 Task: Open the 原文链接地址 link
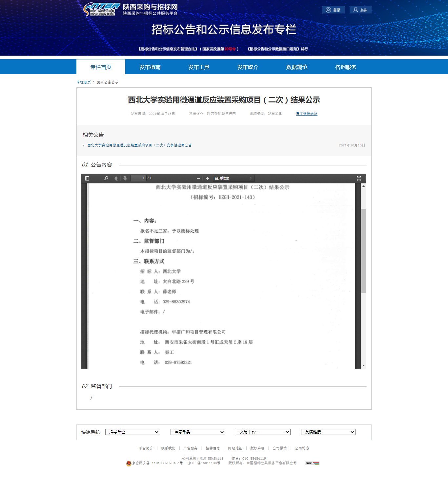click(x=306, y=114)
